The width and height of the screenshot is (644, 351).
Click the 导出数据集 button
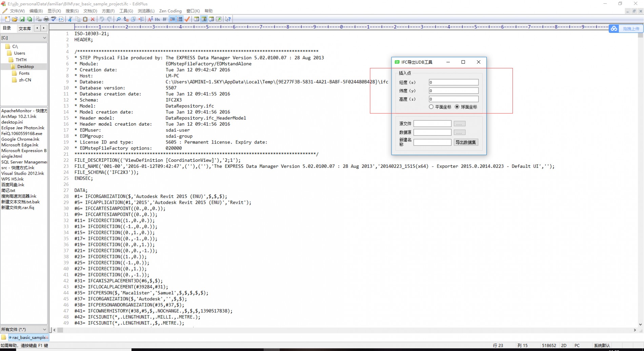(466, 142)
